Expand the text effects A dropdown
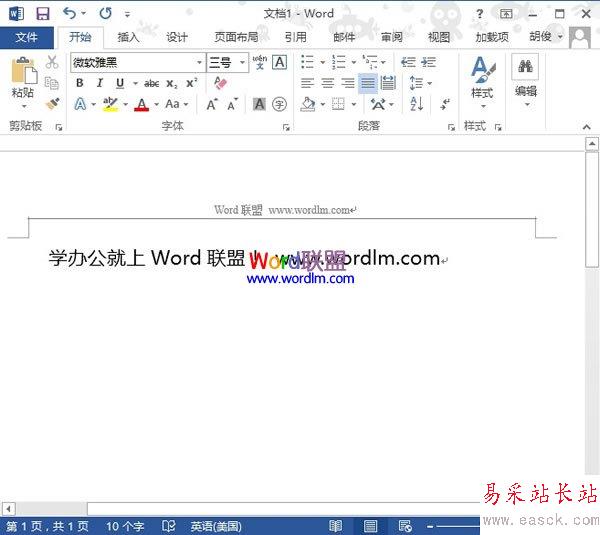Screen dimensions: 600x535 [93, 104]
